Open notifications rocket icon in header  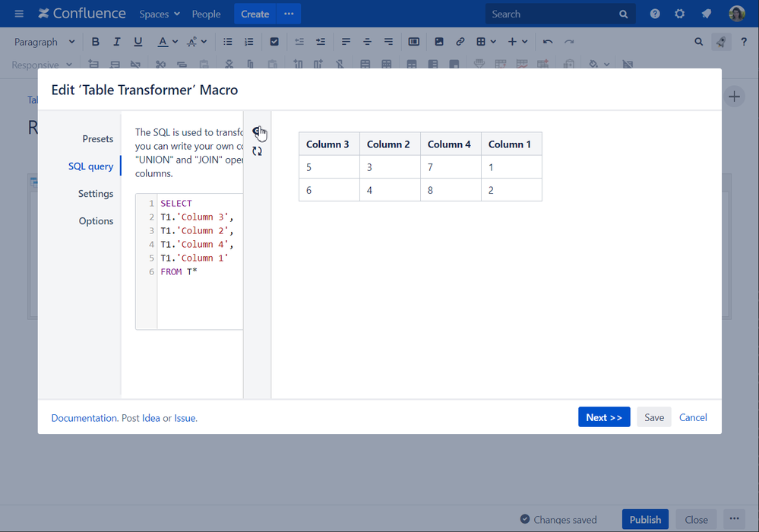(x=706, y=14)
